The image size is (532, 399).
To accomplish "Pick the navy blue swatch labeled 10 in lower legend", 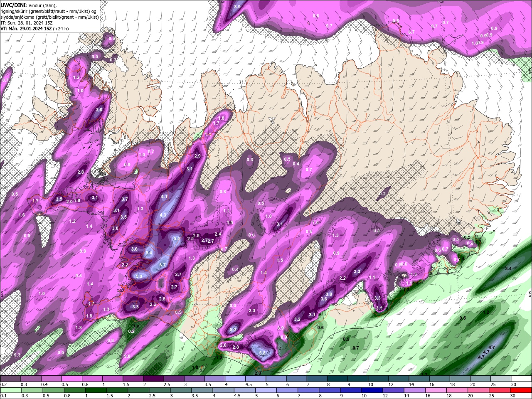I will click(x=371, y=390).
